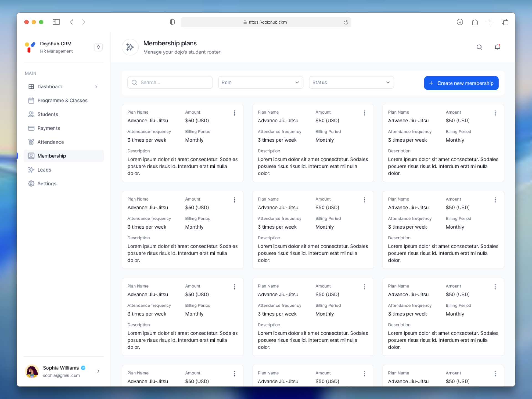Expand Sophia Williams profile chevron
This screenshot has width=532, height=399.
[x=98, y=371]
